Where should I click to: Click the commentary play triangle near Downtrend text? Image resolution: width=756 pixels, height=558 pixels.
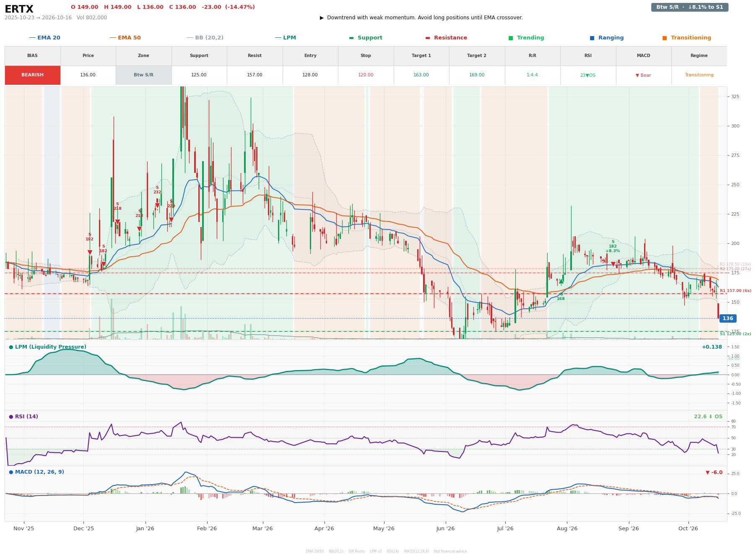322,18
